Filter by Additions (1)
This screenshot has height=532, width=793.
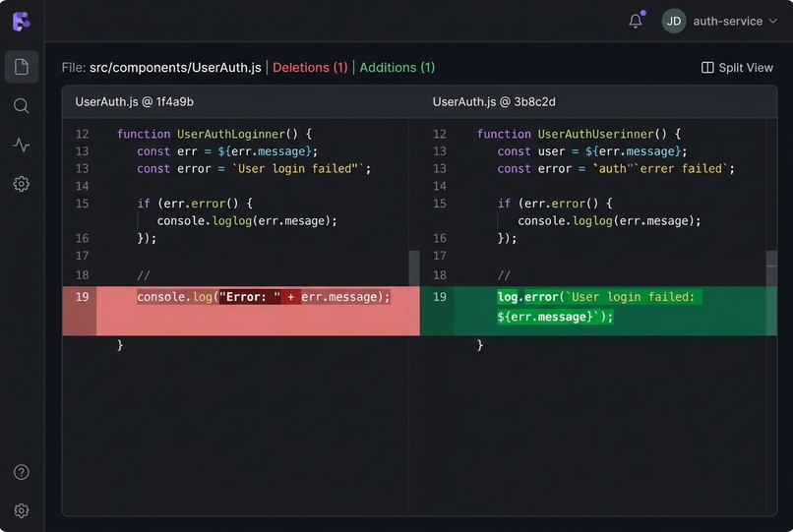point(397,68)
